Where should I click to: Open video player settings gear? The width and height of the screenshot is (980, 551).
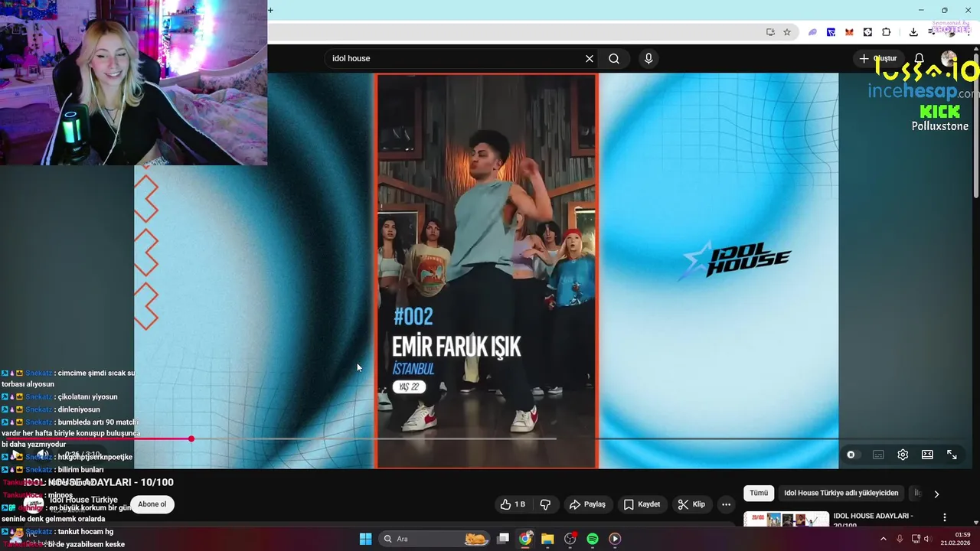pyautogui.click(x=903, y=455)
